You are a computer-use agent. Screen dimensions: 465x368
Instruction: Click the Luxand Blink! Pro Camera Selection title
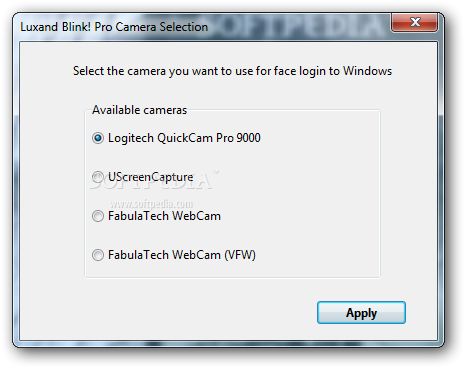pos(114,27)
